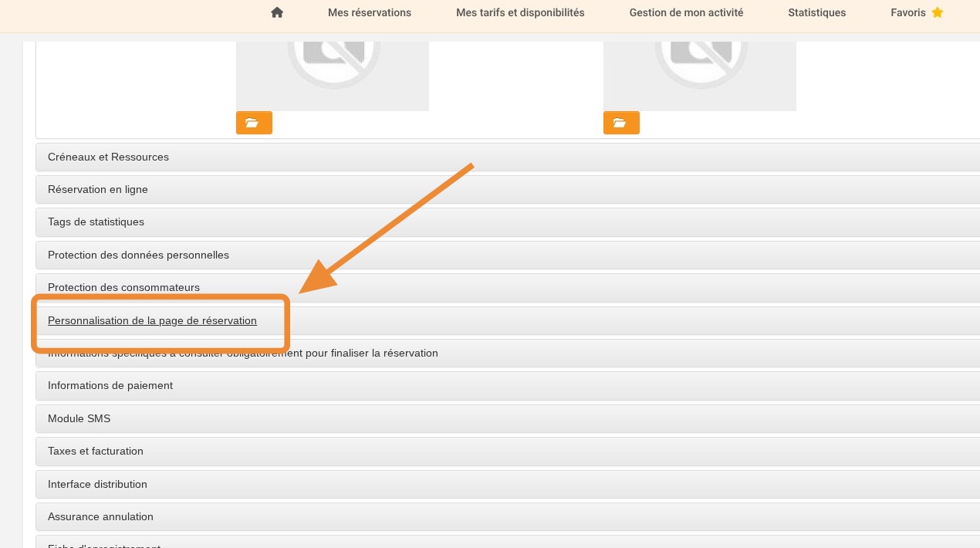Screen dimensions: 980x548
Task: Open folder button under the left image placeholder
Action: (x=254, y=123)
